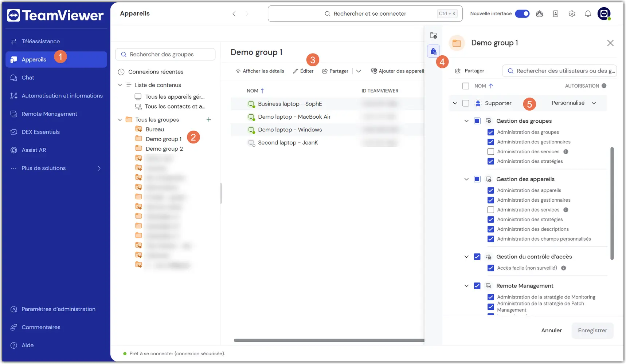This screenshot has width=626, height=364.
Task: Click info icon beside Gestion des groupes services
Action: coord(566,152)
